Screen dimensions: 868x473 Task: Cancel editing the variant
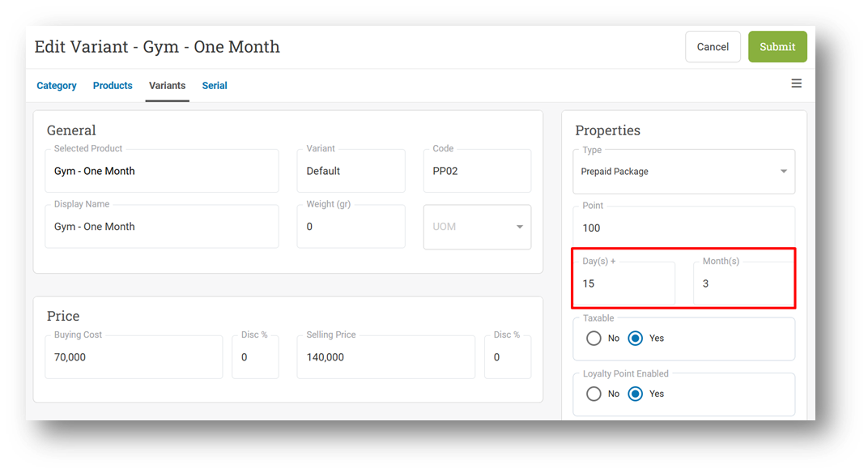tap(713, 47)
